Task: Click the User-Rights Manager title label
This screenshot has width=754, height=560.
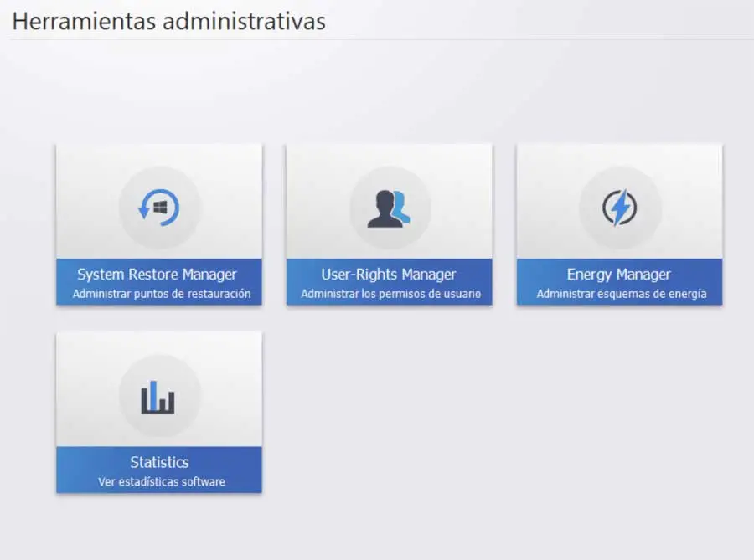Action: [x=389, y=275]
